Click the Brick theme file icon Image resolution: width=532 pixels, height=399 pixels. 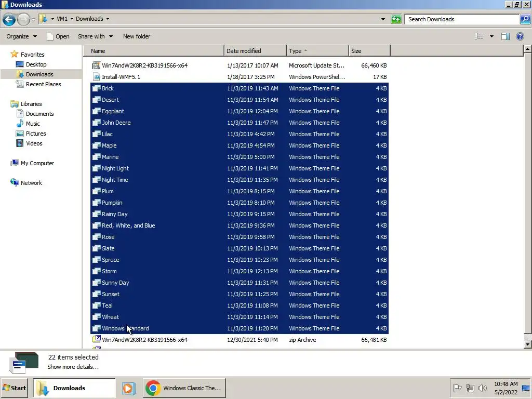pyautogui.click(x=97, y=88)
